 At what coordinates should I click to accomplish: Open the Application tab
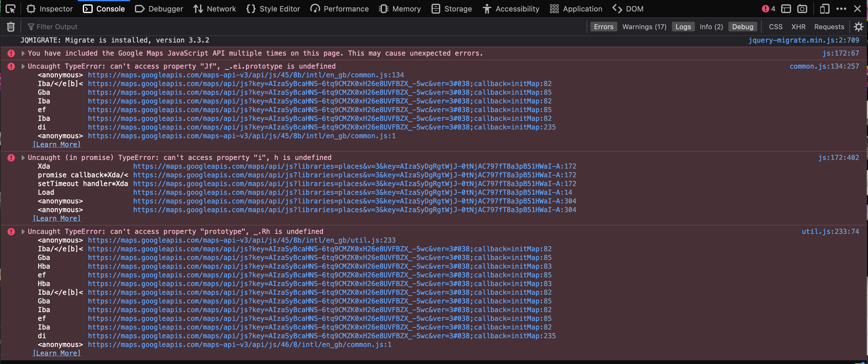pos(575,9)
